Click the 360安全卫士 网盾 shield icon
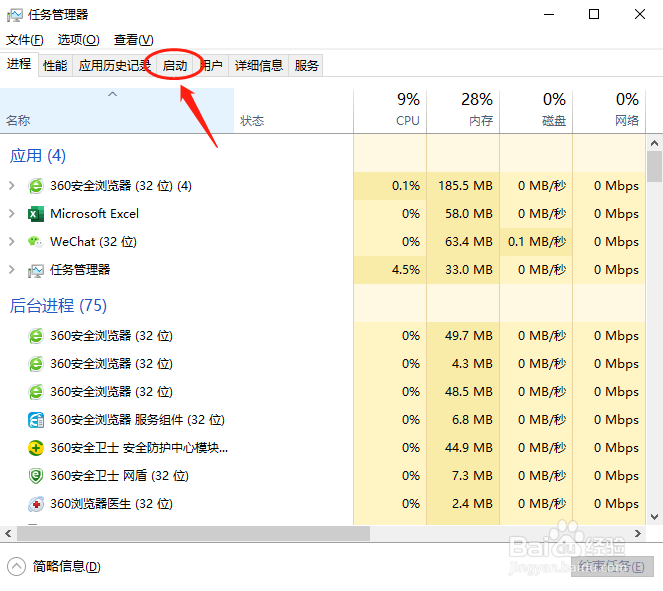 (36, 476)
